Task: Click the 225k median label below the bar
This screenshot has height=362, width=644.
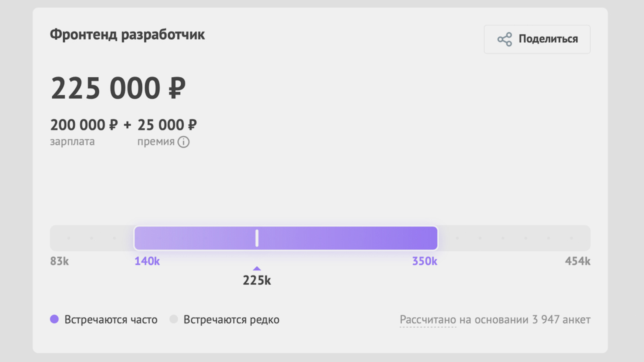Action: [x=257, y=280]
